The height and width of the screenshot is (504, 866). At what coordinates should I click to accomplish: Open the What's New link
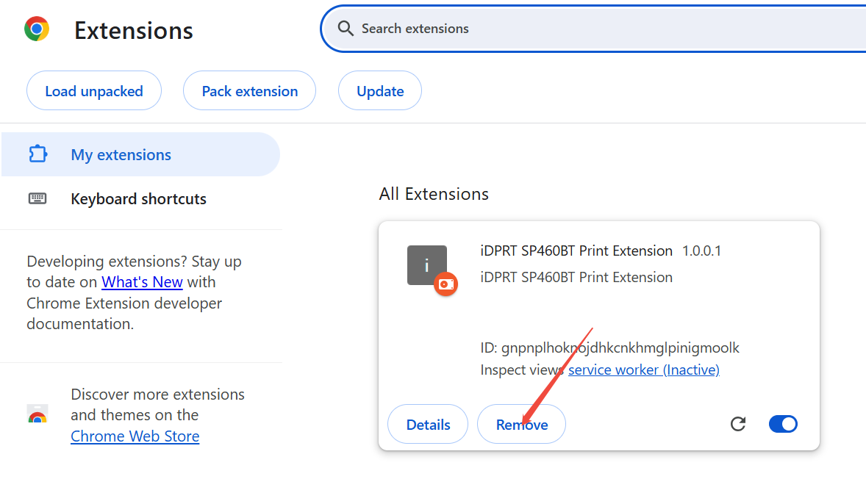tap(142, 282)
